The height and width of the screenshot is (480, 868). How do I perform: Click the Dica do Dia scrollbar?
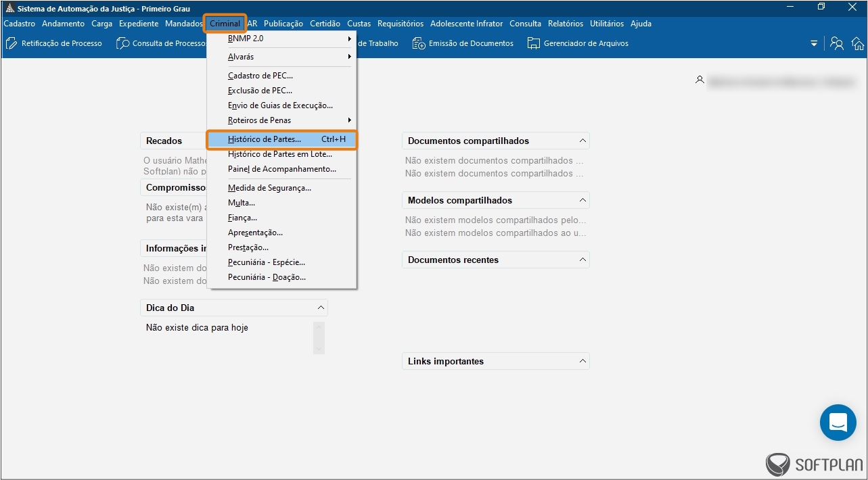319,337
